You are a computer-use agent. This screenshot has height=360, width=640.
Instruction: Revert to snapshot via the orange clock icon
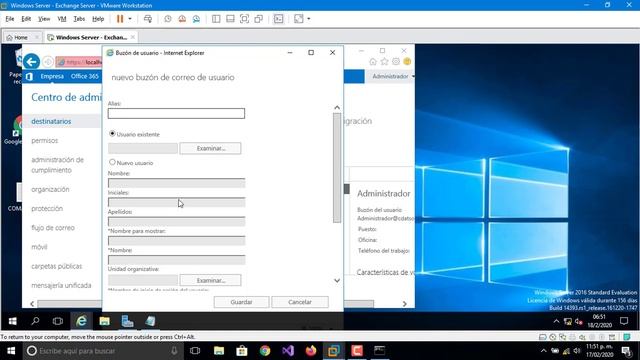pyautogui.click(x=182, y=19)
